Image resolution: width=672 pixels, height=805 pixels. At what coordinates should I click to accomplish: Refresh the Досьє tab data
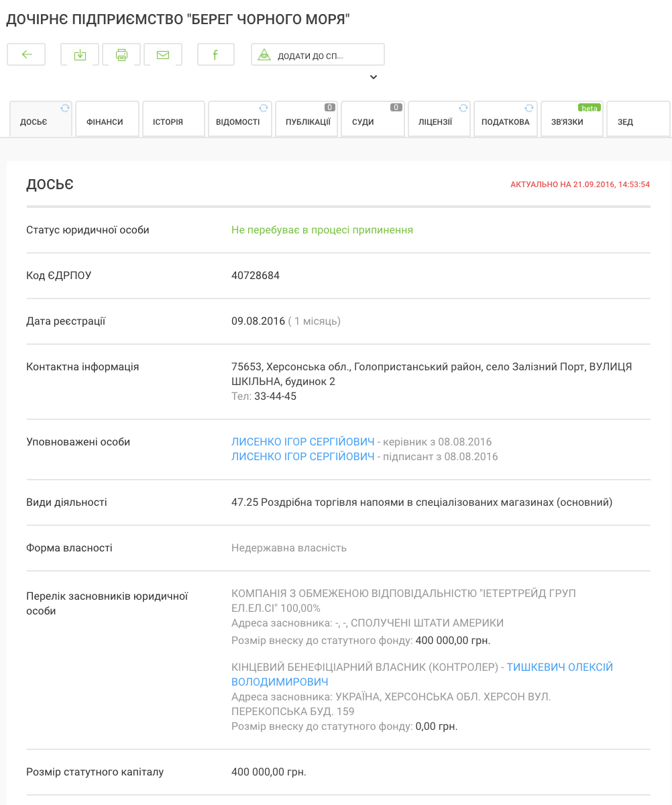tap(65, 107)
